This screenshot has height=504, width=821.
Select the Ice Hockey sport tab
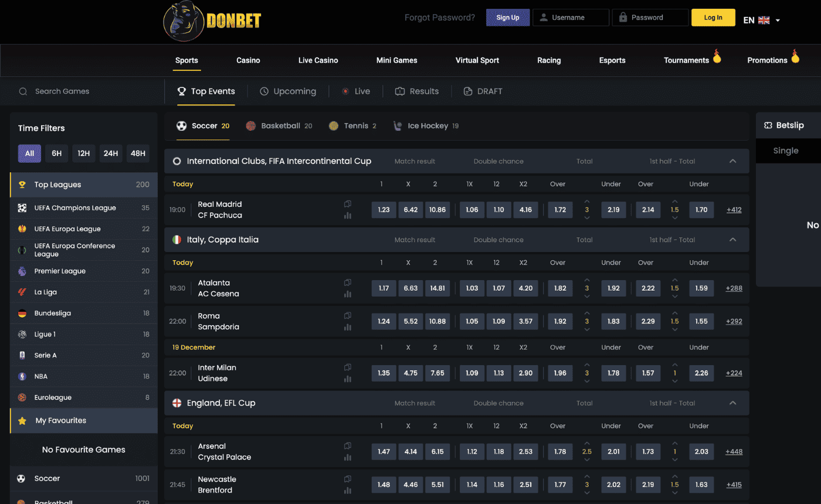click(x=426, y=126)
